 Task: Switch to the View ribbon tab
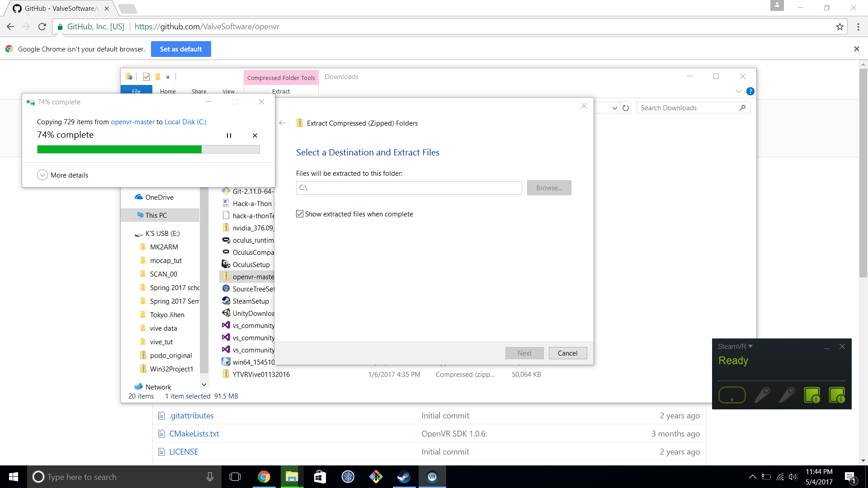coord(228,91)
